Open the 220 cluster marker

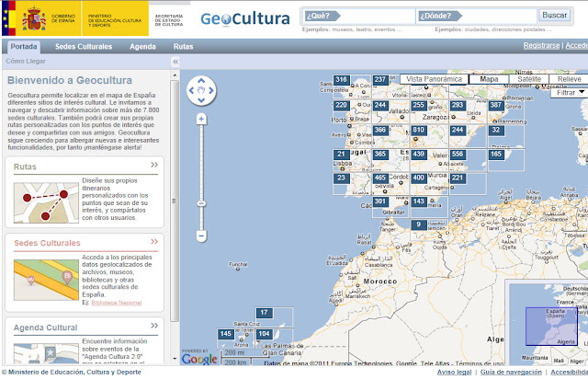coord(341,105)
